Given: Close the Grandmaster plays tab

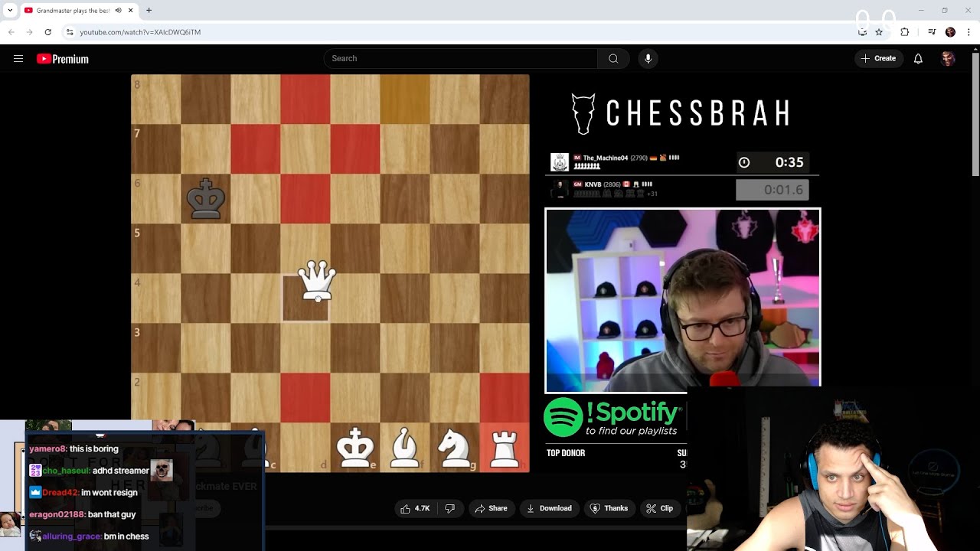Looking at the screenshot, I should 131,11.
